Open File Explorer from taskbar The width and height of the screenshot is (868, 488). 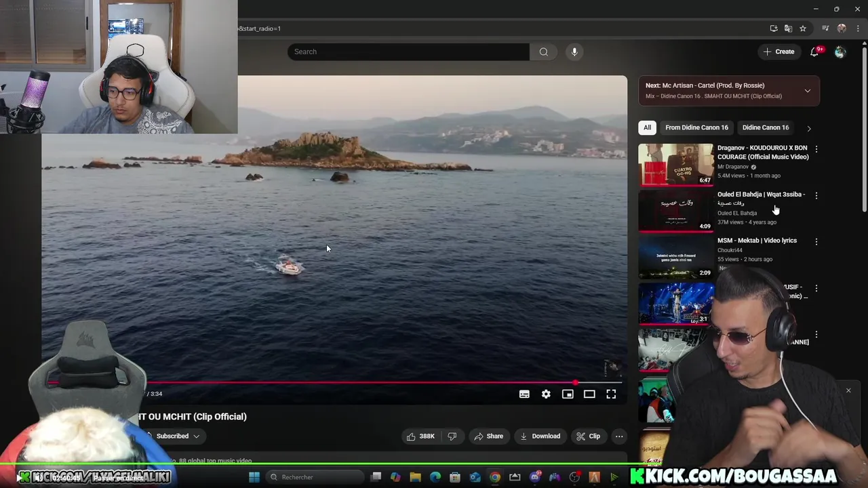(415, 477)
